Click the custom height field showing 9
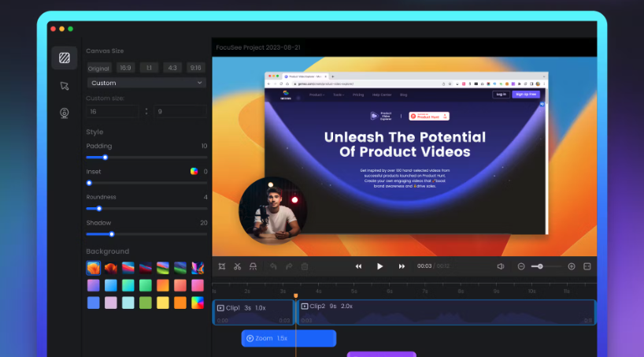Screen dimensions: 644x357 [x=180, y=111]
